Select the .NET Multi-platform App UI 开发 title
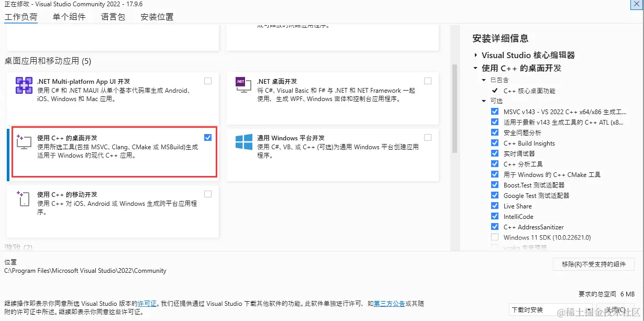The width and height of the screenshot is (644, 321). point(83,81)
